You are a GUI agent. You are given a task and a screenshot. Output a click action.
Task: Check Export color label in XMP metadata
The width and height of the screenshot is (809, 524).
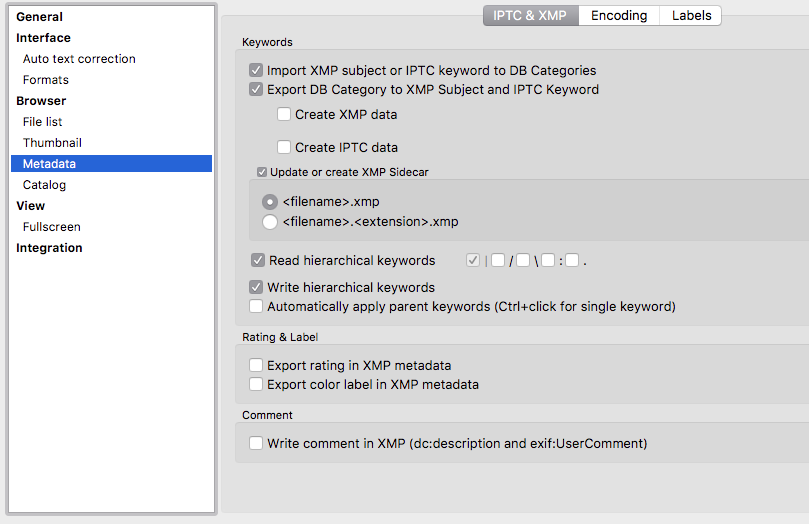[x=257, y=384]
